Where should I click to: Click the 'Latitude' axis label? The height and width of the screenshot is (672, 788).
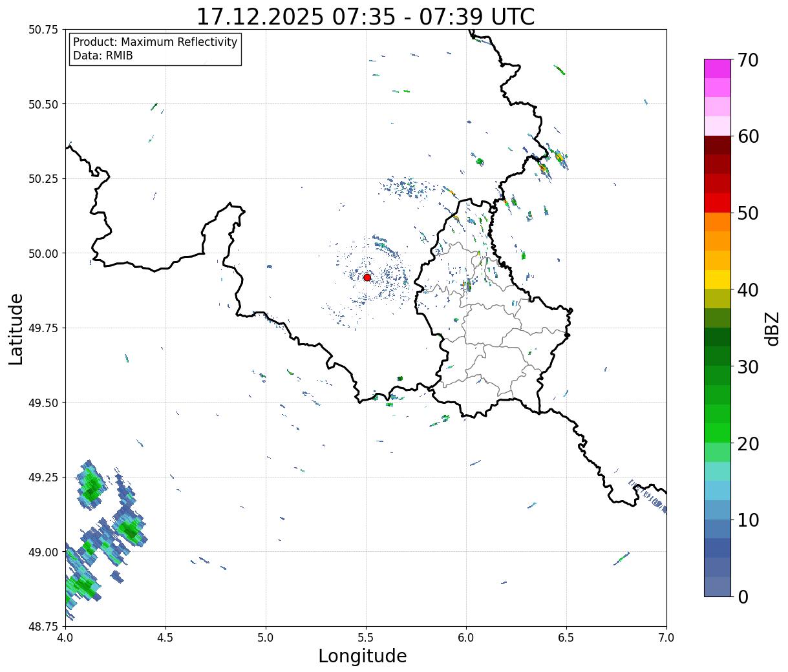tap(16, 329)
